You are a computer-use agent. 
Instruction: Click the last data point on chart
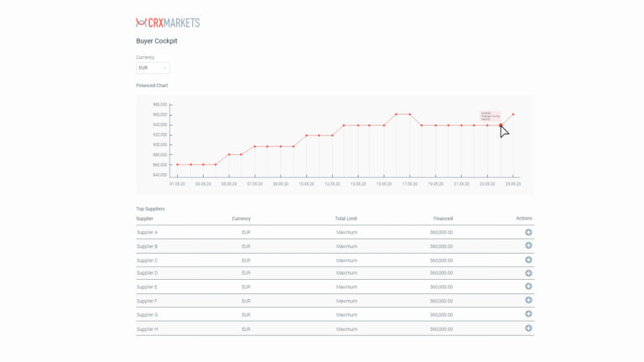pyautogui.click(x=513, y=115)
